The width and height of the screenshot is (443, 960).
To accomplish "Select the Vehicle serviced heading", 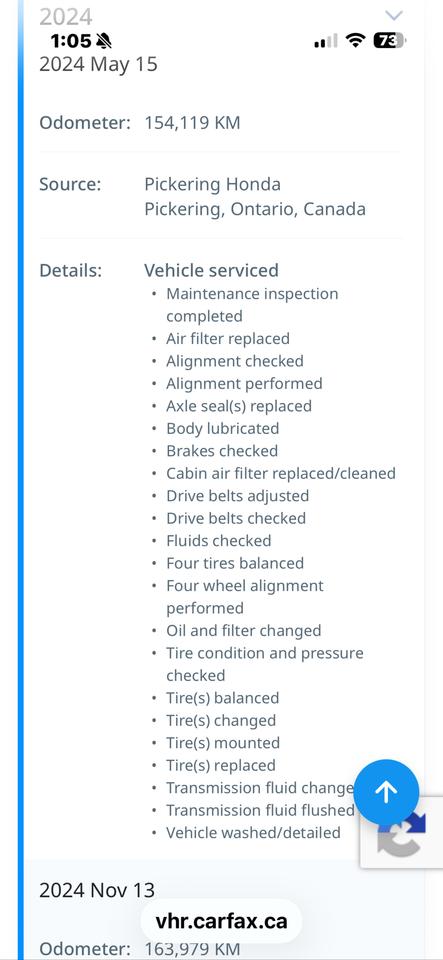I will pyautogui.click(x=211, y=270).
